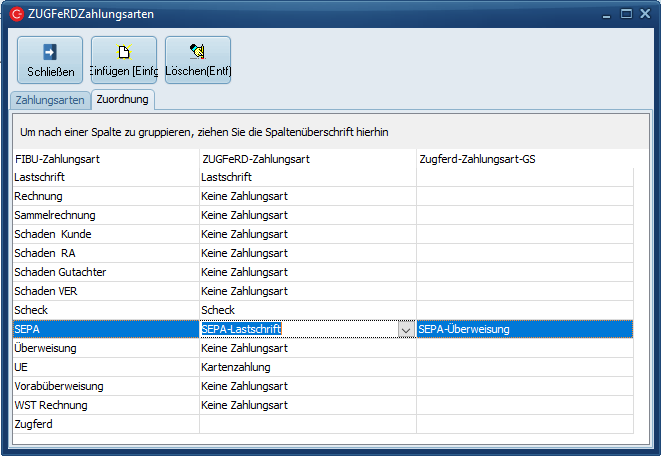The height and width of the screenshot is (456, 661).
Task: Click the Zugferd-Zahlungsart-GS column header
Action: (x=525, y=159)
